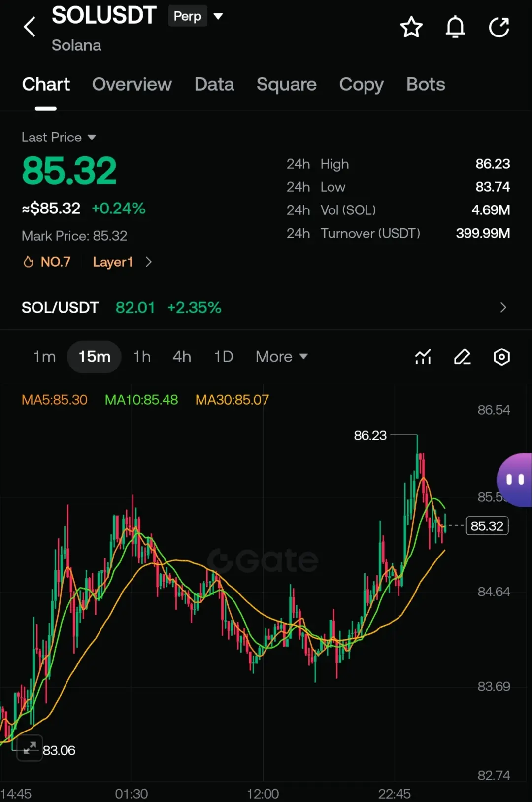532x802 pixels.
Task: Tap the Mark Price: 85.32 text
Action: tap(74, 236)
